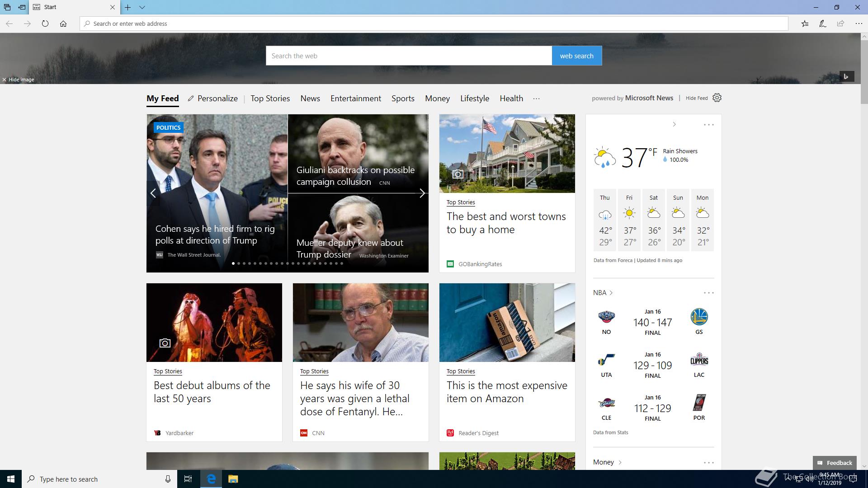Click the LA Clippers team logo
This screenshot has width=868, height=488.
point(699,360)
